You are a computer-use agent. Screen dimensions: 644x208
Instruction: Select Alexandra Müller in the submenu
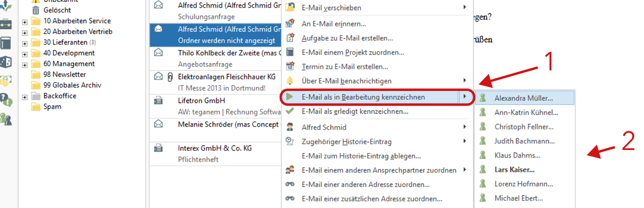pos(524,98)
